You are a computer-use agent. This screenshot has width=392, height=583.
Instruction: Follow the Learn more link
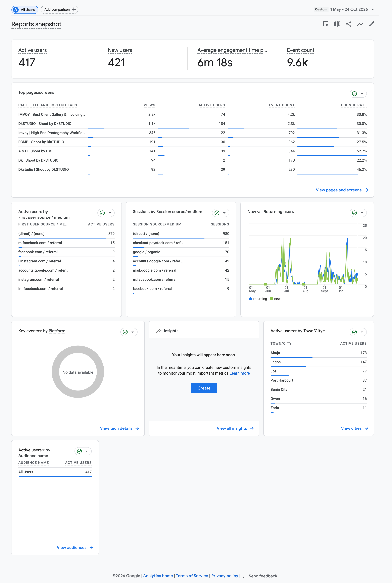(x=240, y=373)
